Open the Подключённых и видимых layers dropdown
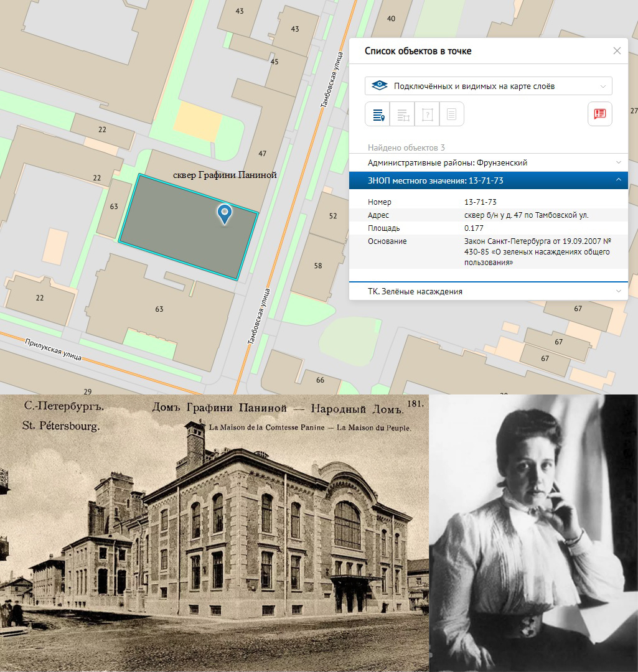Screen dimensions: 638x672 tap(489, 86)
